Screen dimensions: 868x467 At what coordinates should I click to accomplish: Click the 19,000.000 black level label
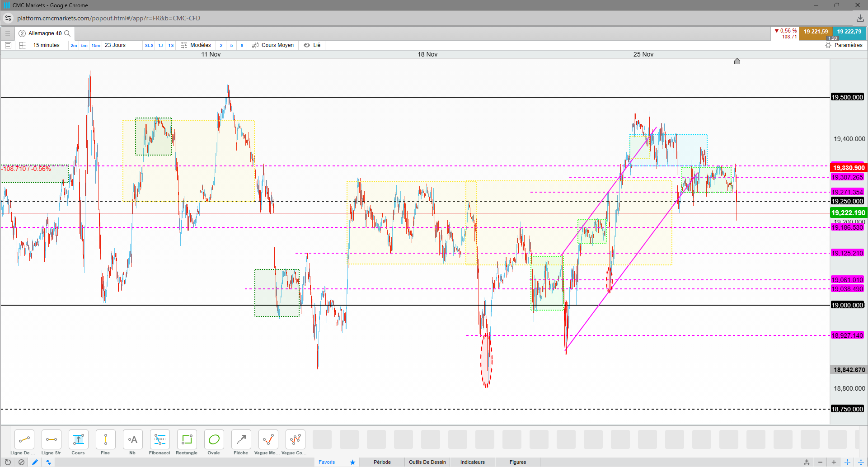[847, 305]
